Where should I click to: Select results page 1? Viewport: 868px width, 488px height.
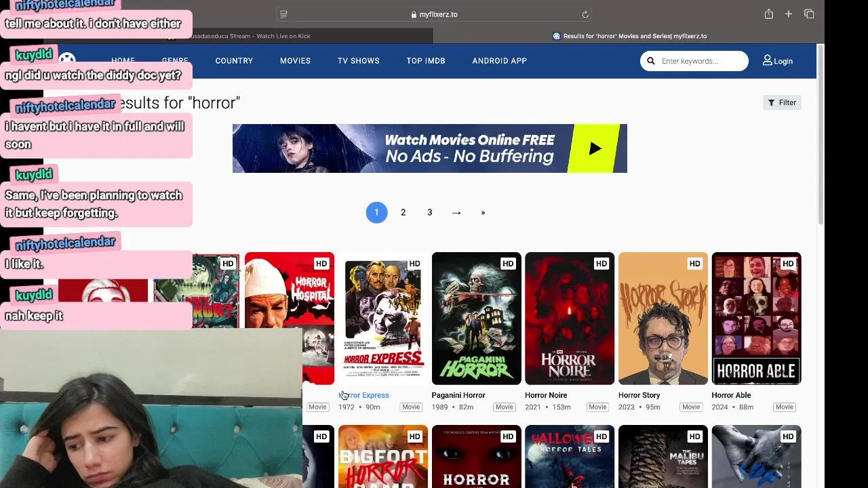click(x=376, y=212)
